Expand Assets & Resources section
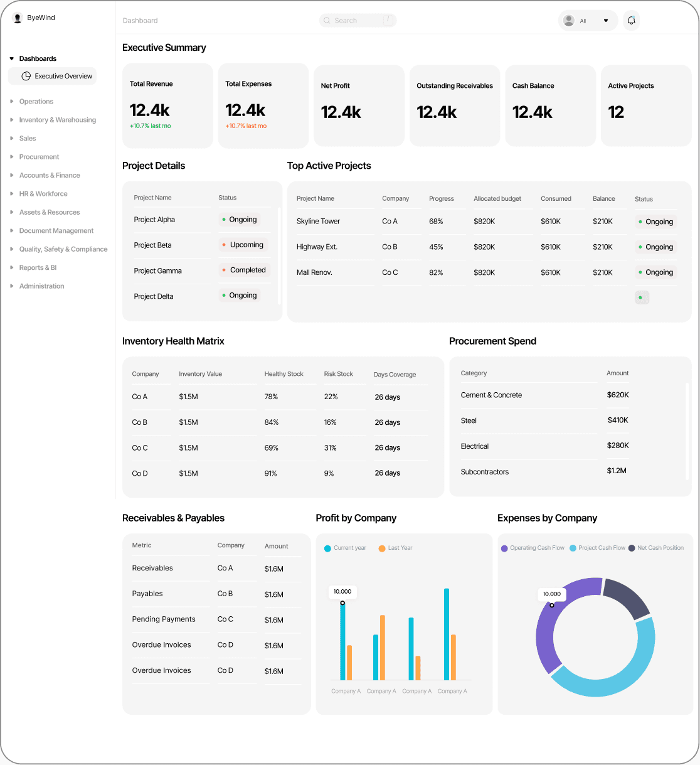The image size is (700, 765). [x=12, y=212]
